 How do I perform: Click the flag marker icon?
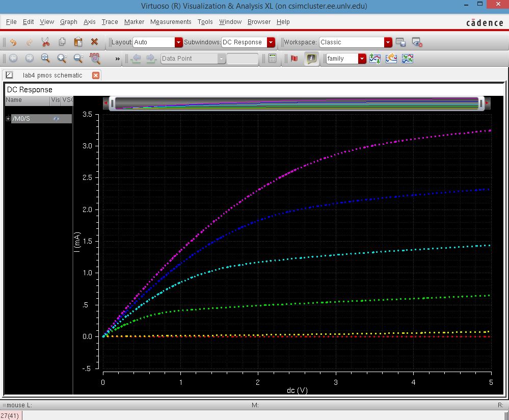[x=294, y=59]
